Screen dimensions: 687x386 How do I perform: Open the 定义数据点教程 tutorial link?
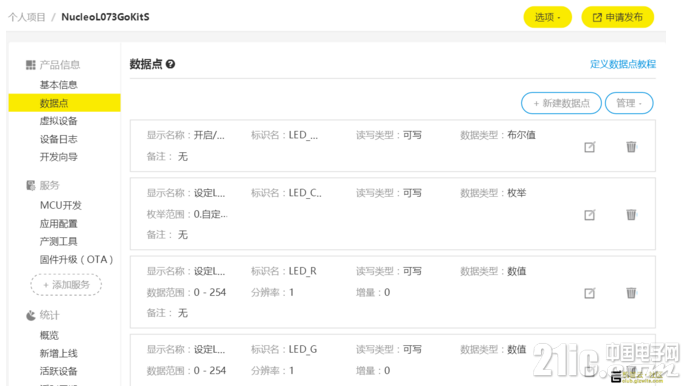point(623,64)
